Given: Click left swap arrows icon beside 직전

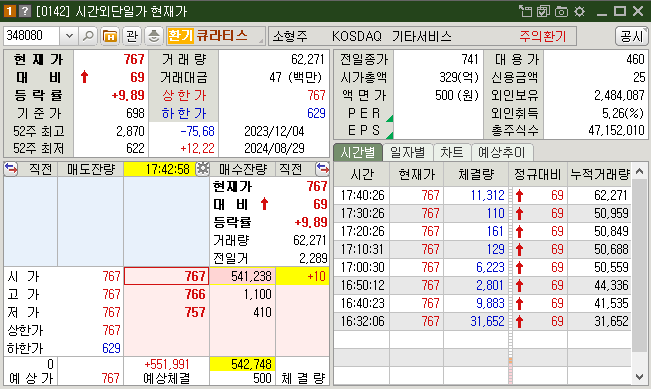Looking at the screenshot, I should point(11,169).
